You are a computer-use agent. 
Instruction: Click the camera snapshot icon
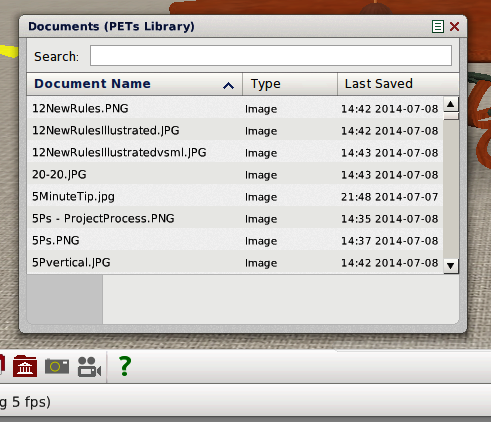[x=57, y=366]
